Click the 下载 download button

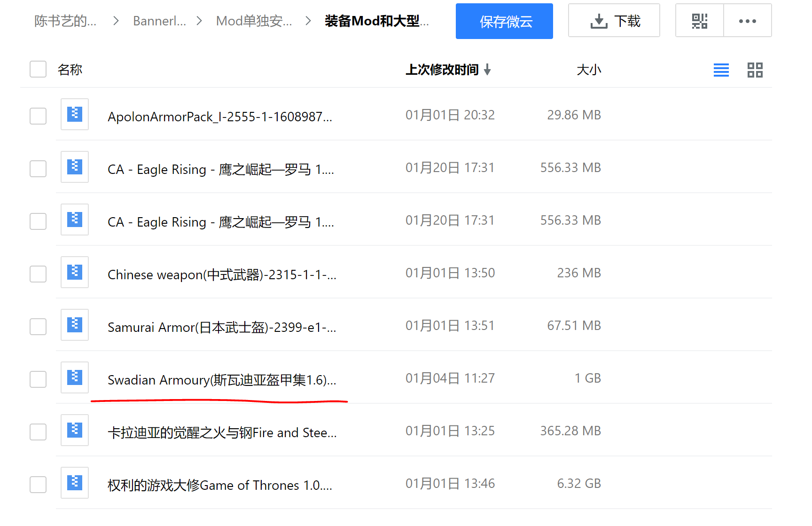tap(614, 21)
